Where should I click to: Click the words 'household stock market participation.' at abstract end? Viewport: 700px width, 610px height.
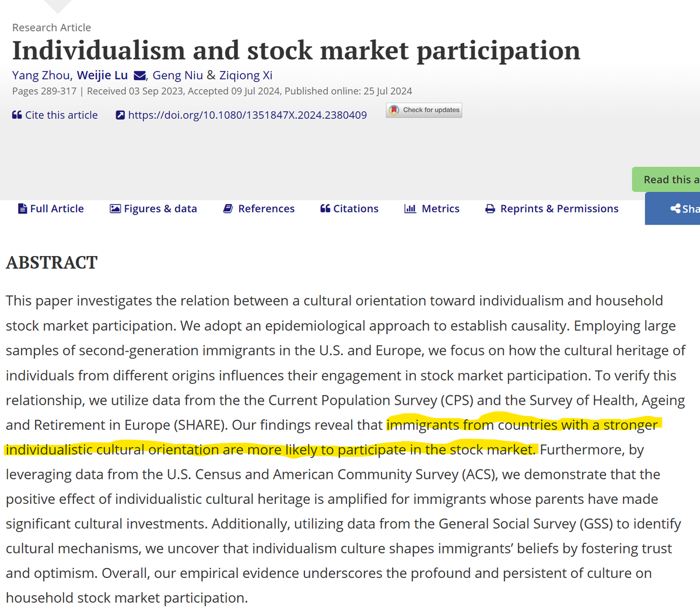(x=127, y=598)
